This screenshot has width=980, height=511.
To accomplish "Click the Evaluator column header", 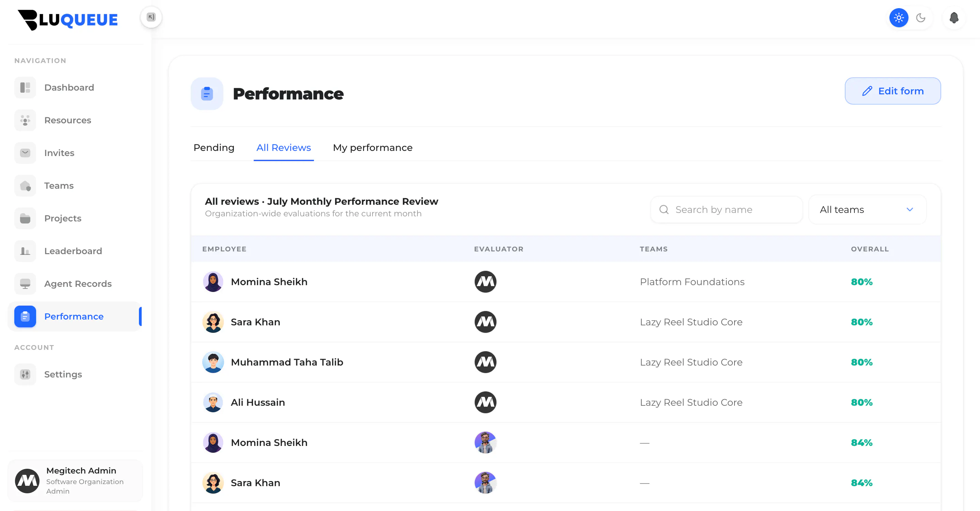I will point(499,249).
